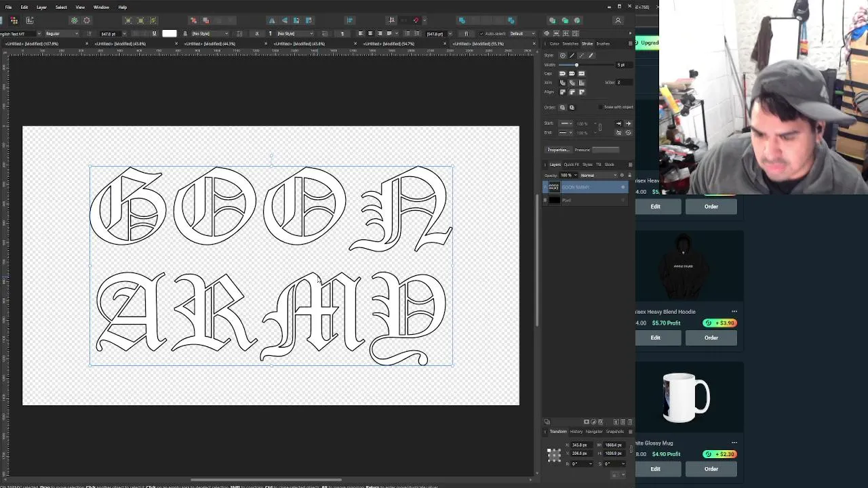Open the layer blend mode Normal dropdown
The image size is (868, 488).
click(x=597, y=176)
